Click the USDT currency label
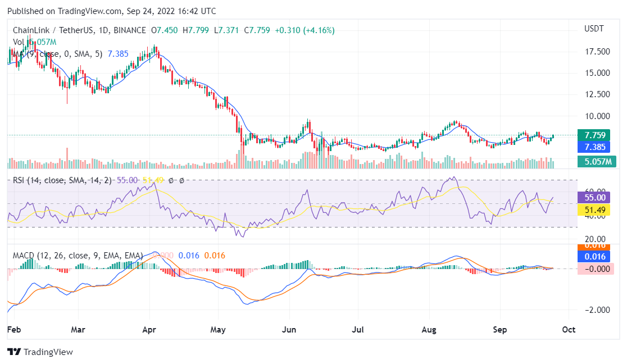 [594, 29]
